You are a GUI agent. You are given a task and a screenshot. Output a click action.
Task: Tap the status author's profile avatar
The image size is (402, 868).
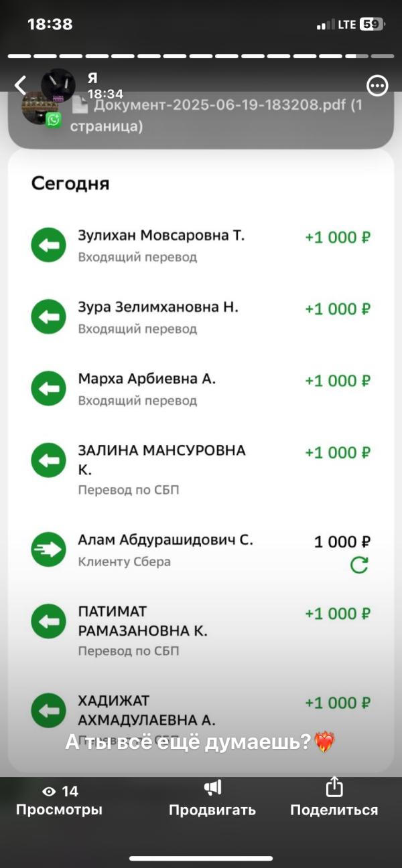tap(58, 85)
